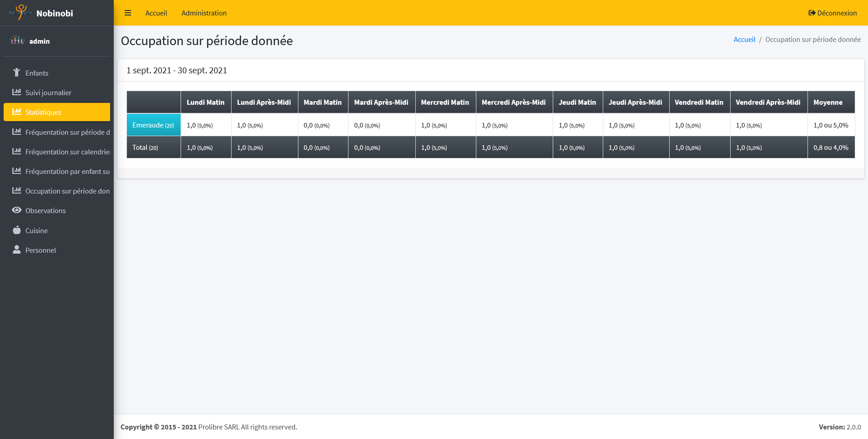The height and width of the screenshot is (439, 868).
Task: Click the Mercredi Matin column header
Action: [445, 102]
